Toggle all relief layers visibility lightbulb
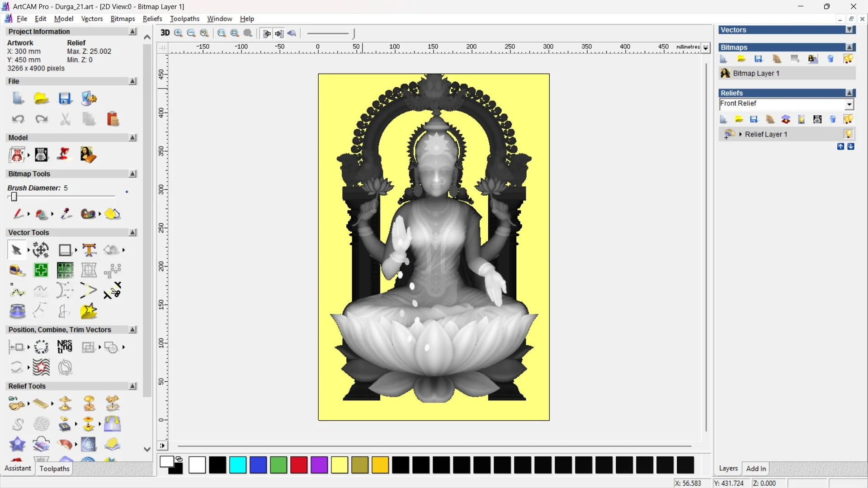Image resolution: width=868 pixels, height=488 pixels. tap(848, 119)
